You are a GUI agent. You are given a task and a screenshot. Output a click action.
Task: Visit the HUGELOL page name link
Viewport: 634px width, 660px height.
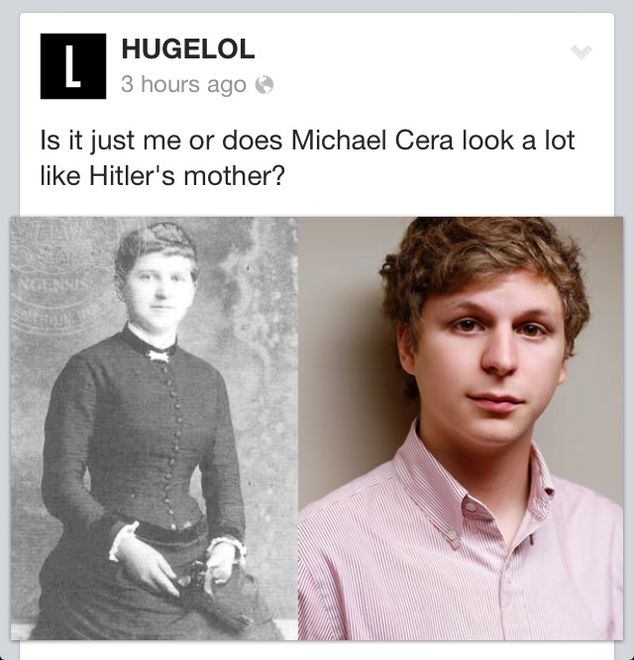click(188, 49)
